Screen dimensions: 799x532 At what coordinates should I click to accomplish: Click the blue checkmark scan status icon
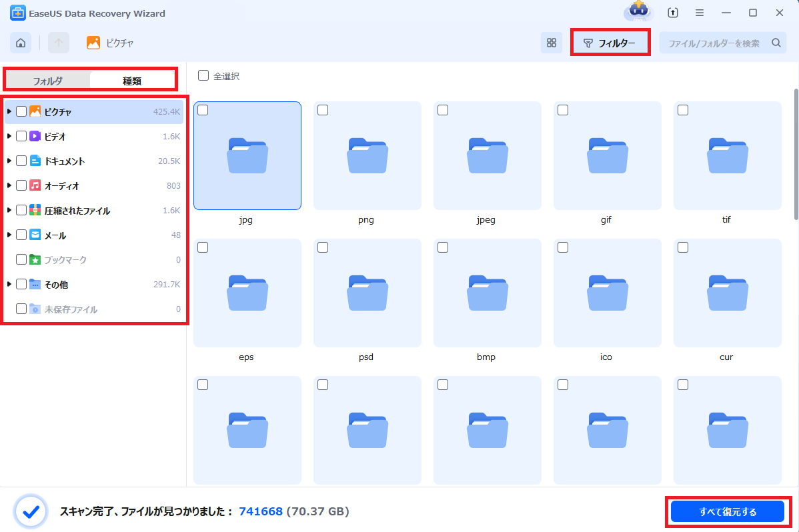[29, 511]
